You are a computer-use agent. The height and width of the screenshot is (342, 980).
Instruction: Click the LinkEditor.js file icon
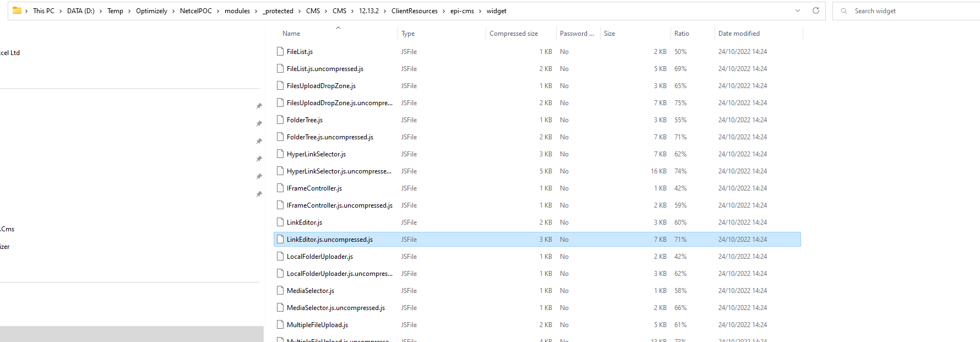click(x=280, y=222)
